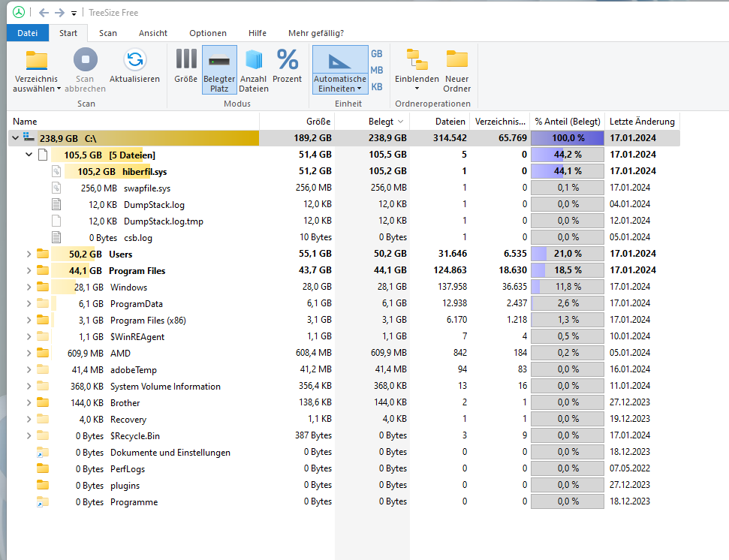Click the Programme shortcut icon
The width and height of the screenshot is (729, 560).
[x=43, y=501]
